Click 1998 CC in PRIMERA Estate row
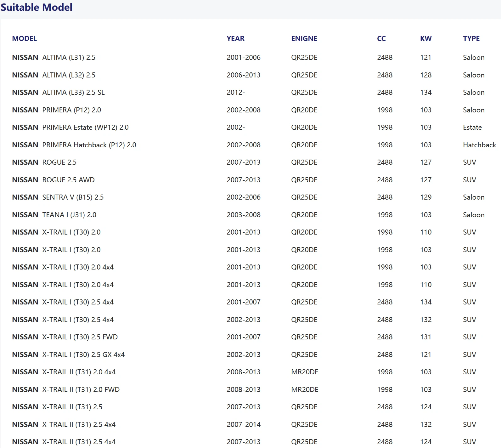Viewport: 501px width, 448px height. click(385, 128)
